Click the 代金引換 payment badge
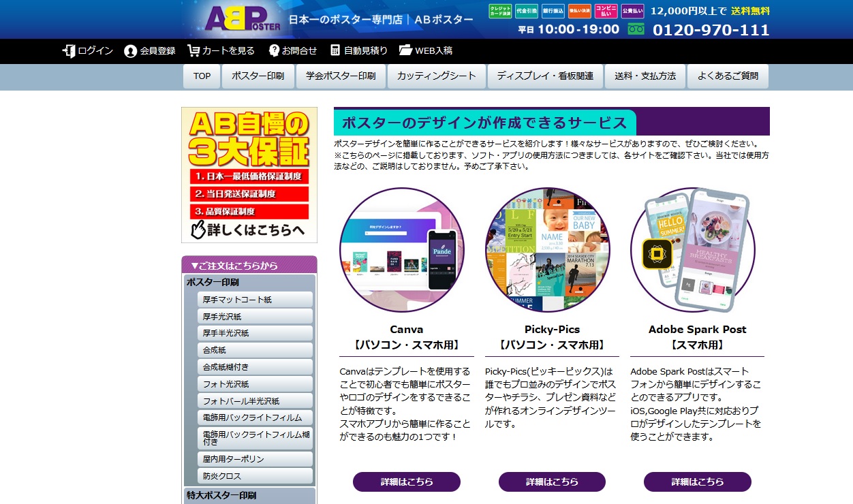Viewport: 853px width, 504px height. 526,11
